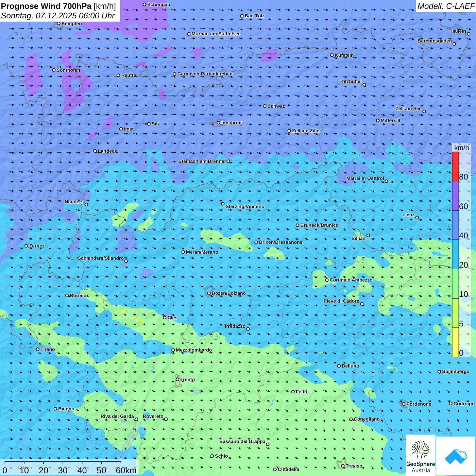Click the 'Brixen/Bressanone' label
This screenshot has height=476, width=476.
(x=280, y=242)
